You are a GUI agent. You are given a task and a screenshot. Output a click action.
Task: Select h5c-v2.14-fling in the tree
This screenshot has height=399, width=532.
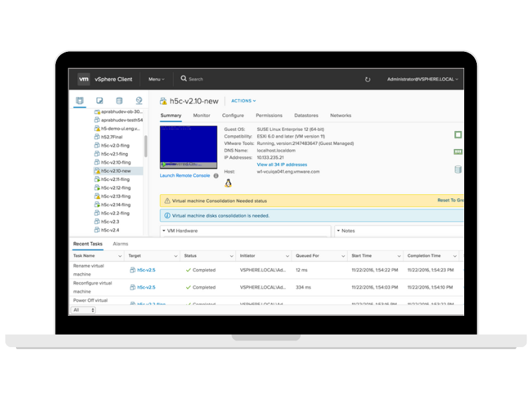pos(116,205)
